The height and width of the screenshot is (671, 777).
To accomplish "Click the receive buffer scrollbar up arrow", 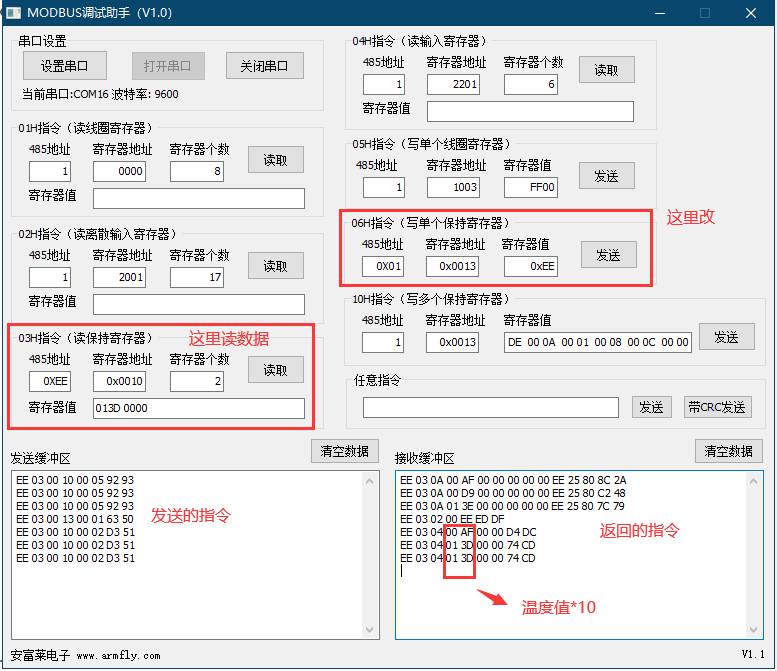I will 753,481.
